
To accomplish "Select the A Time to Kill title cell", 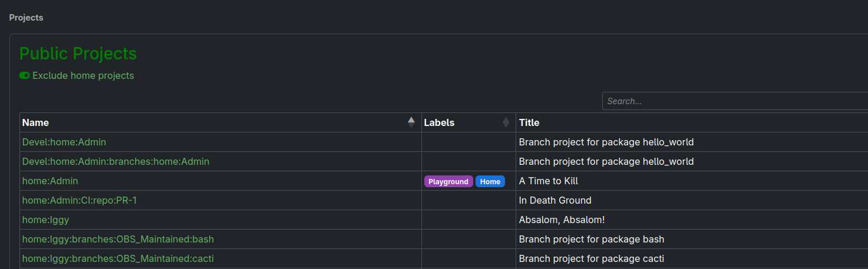I will click(x=548, y=181).
